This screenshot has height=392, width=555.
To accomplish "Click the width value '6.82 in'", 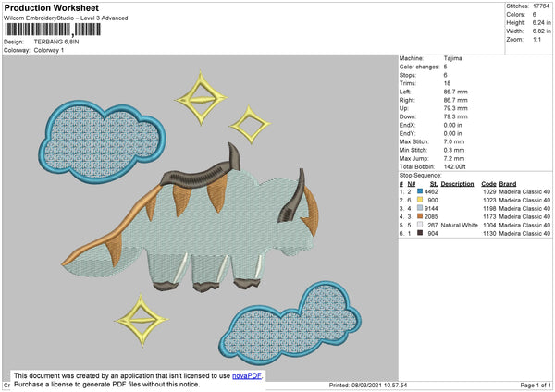I will 541,31.
